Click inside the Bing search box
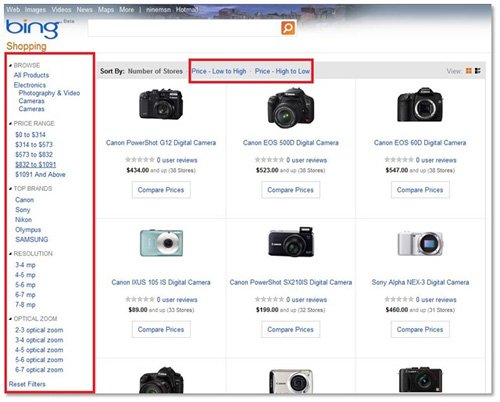This screenshot has width=500, height=402. pos(184,28)
